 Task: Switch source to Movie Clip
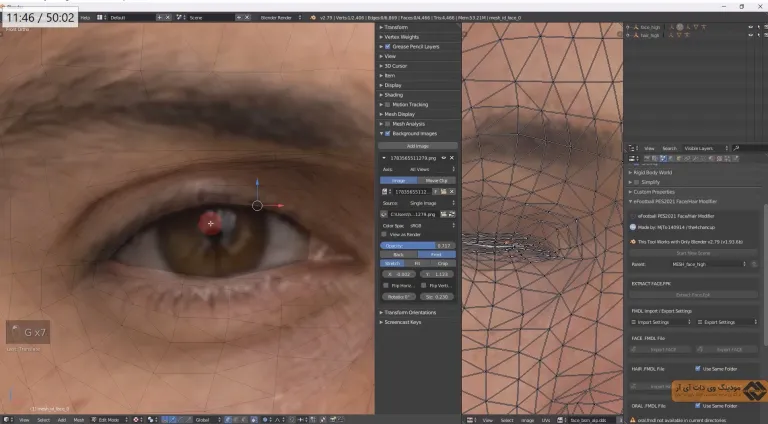coord(436,181)
